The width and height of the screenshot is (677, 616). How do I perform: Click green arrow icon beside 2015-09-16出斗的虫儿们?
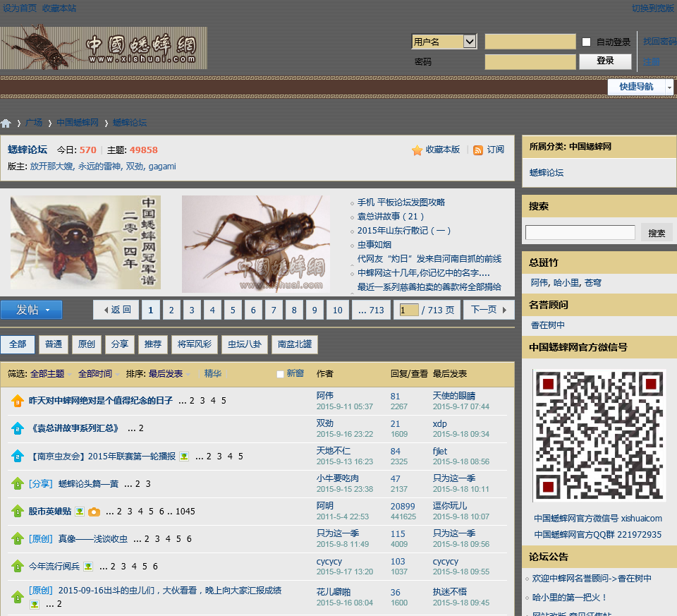point(17,596)
